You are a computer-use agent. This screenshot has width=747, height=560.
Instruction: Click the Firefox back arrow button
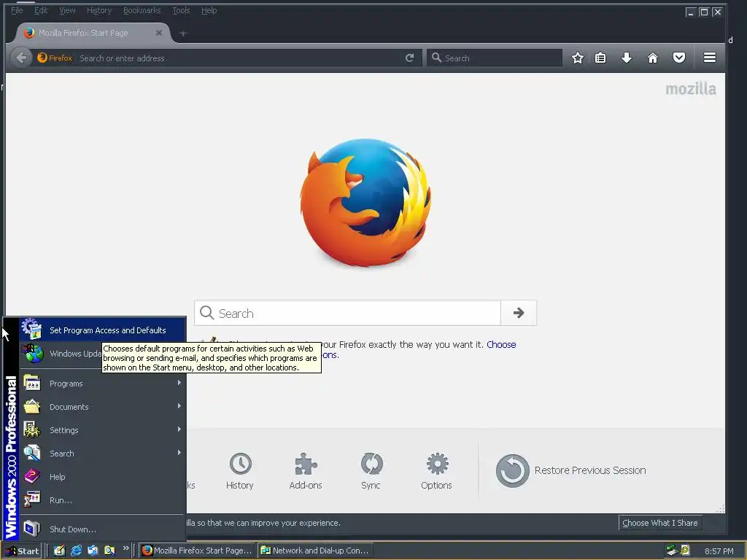(x=21, y=58)
